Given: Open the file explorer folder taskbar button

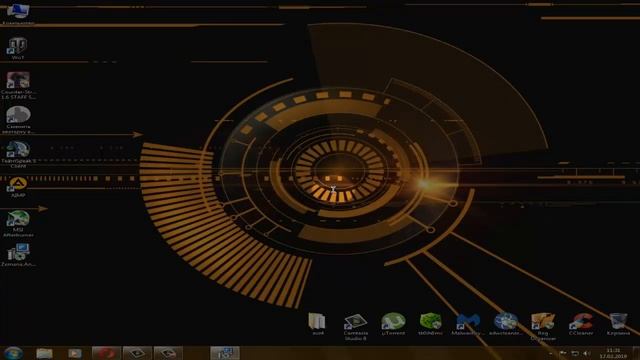Looking at the screenshot, I should (x=44, y=353).
